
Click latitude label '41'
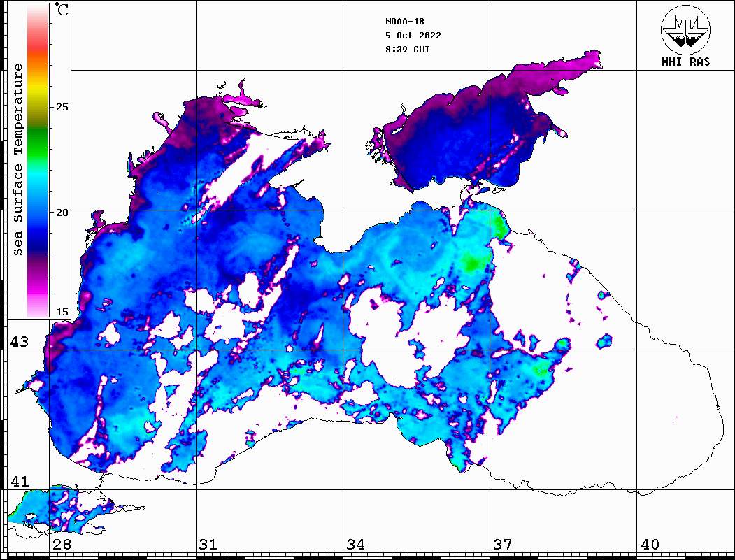tap(20, 482)
